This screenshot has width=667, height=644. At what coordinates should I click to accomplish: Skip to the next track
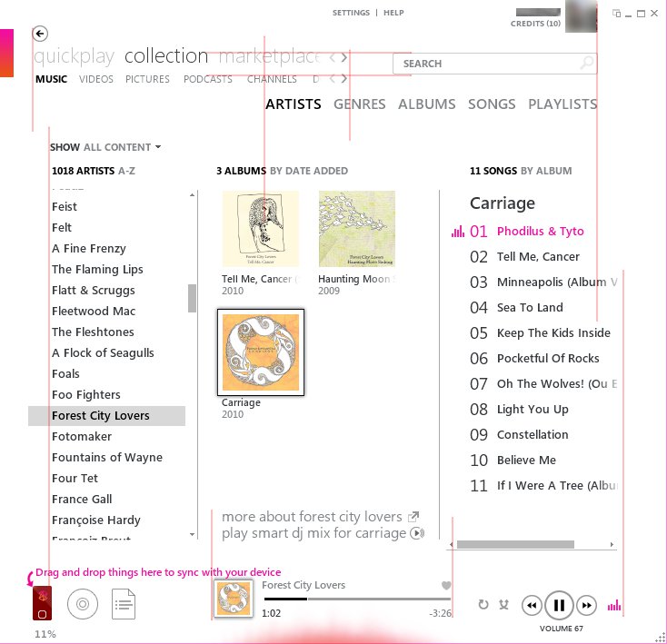tap(587, 605)
